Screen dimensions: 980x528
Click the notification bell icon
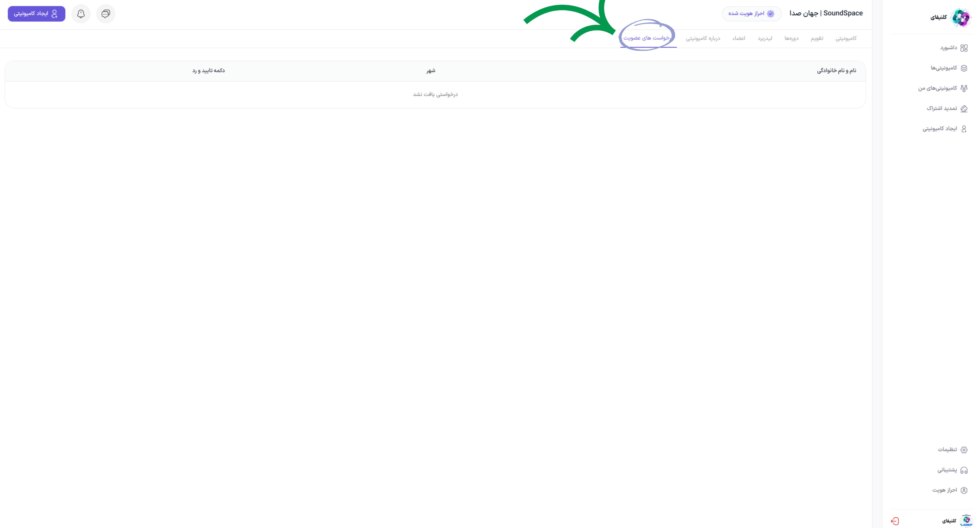[81, 14]
